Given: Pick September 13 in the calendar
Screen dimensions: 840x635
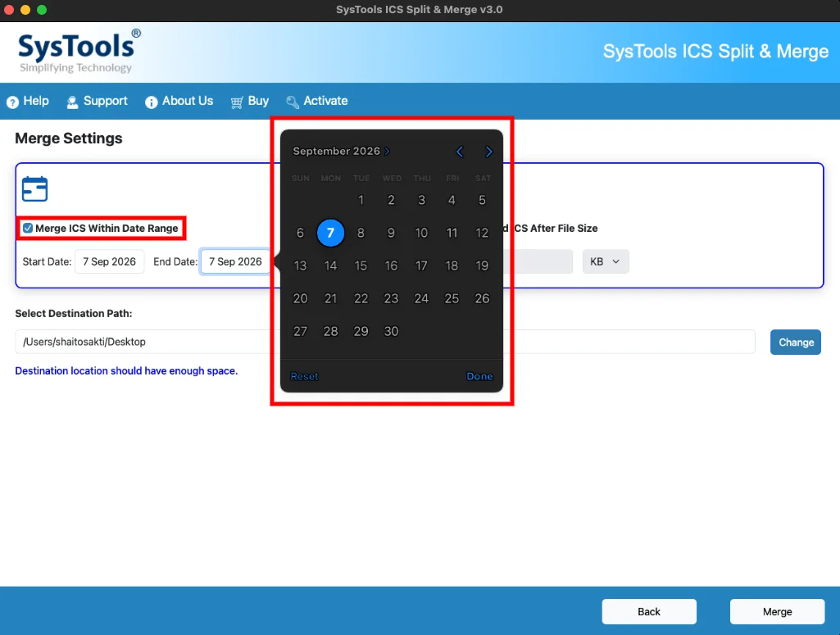Looking at the screenshot, I should click(301, 265).
